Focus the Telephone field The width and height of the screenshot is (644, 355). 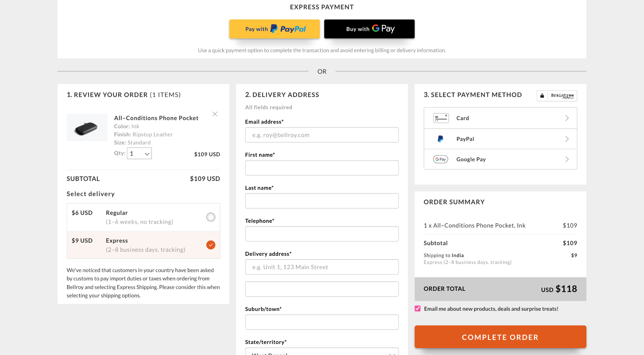(x=322, y=234)
